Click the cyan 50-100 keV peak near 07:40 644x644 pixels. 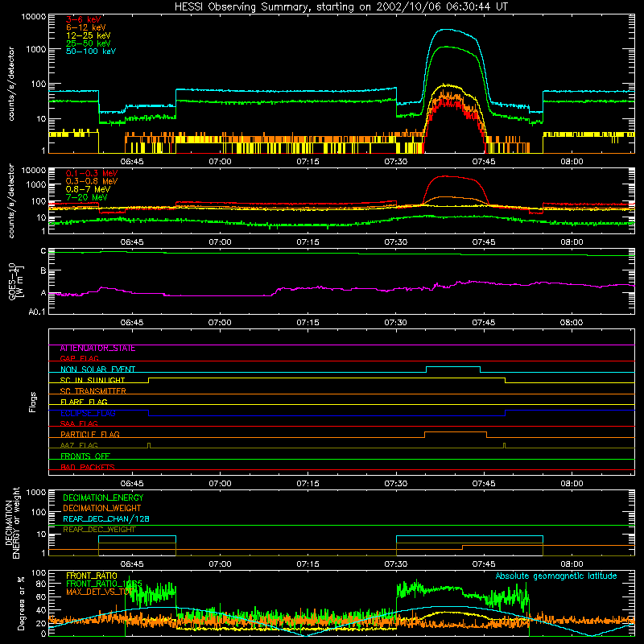pos(446,30)
